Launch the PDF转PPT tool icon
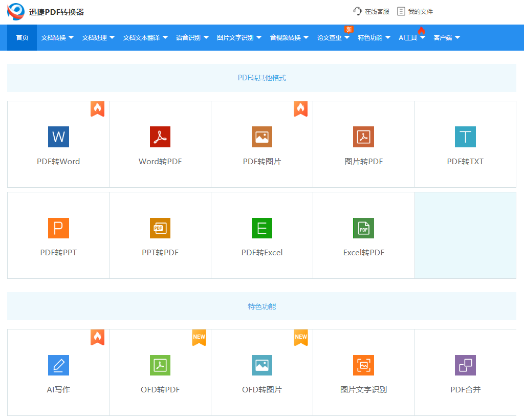 (x=58, y=228)
